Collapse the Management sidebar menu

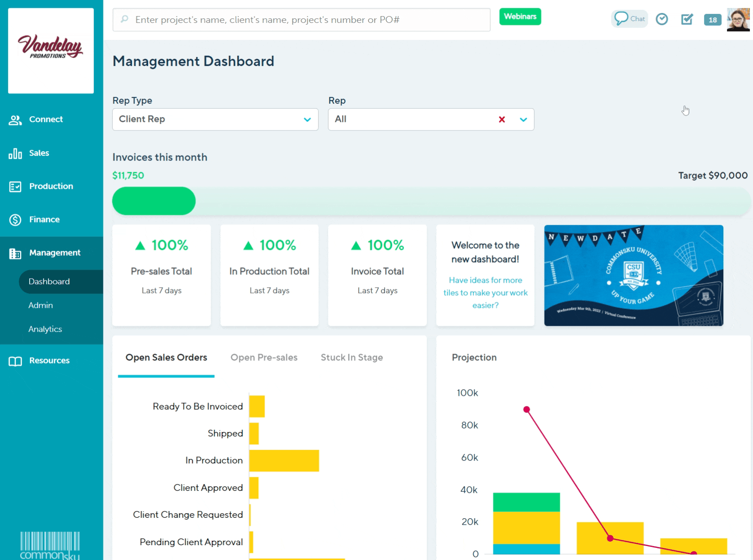click(54, 253)
